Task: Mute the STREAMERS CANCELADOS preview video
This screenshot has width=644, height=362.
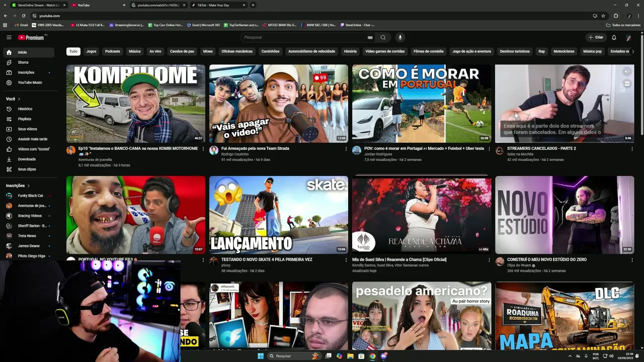Action: coord(627,72)
